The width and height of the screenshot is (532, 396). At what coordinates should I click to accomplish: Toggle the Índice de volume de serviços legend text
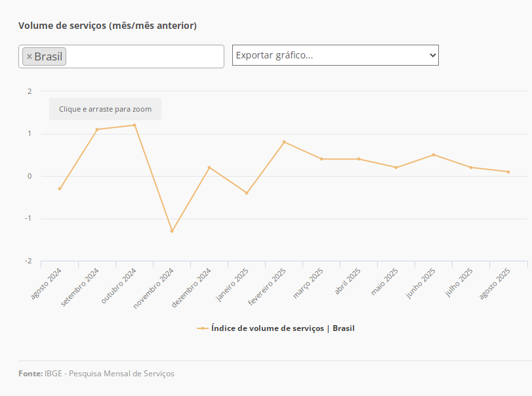click(283, 328)
